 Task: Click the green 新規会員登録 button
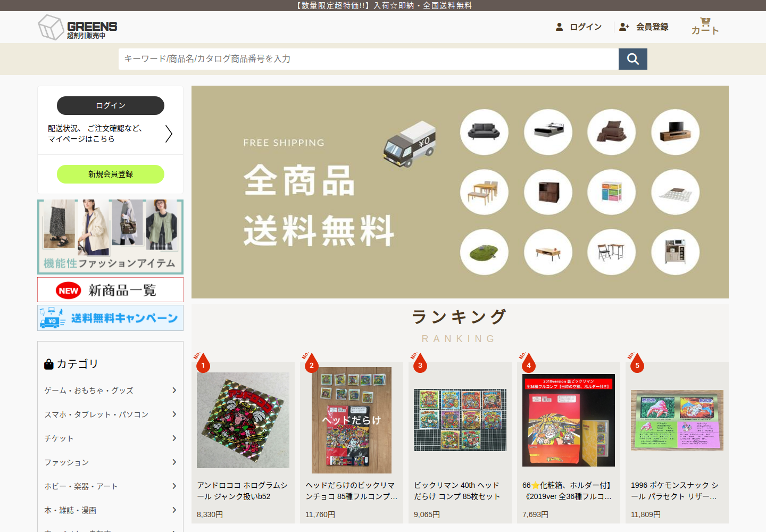tap(111, 174)
